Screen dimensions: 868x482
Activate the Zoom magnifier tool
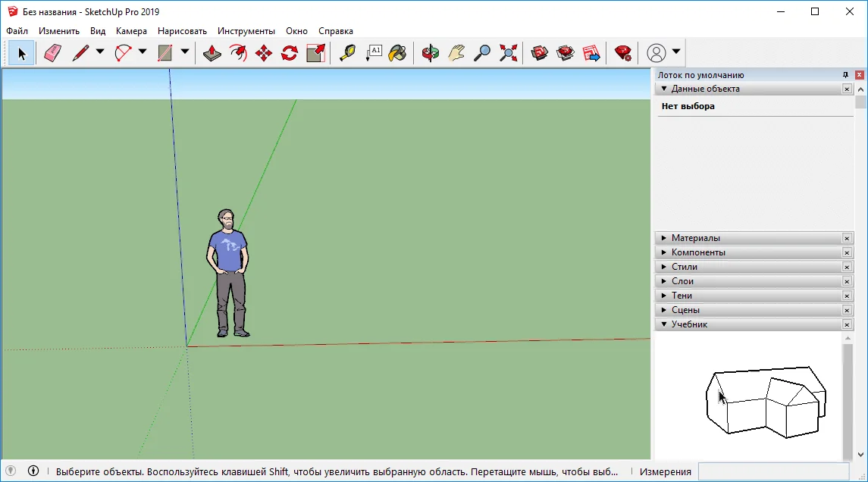[482, 53]
